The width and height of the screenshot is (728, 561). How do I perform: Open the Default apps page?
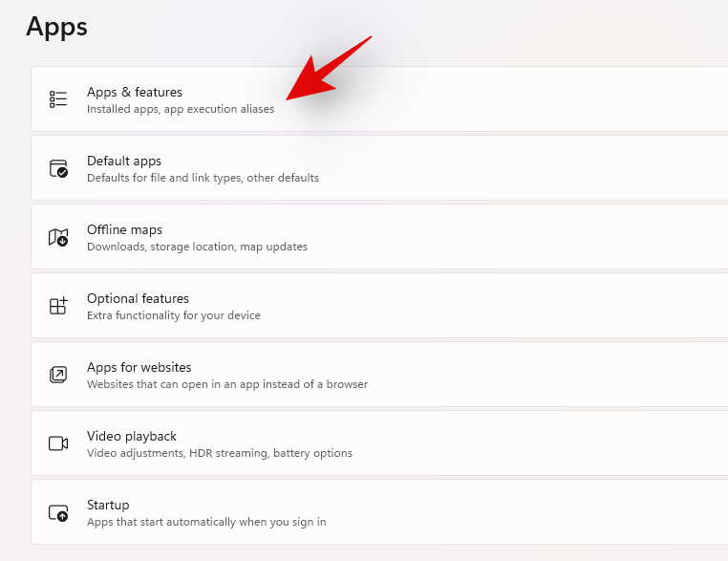(379, 167)
